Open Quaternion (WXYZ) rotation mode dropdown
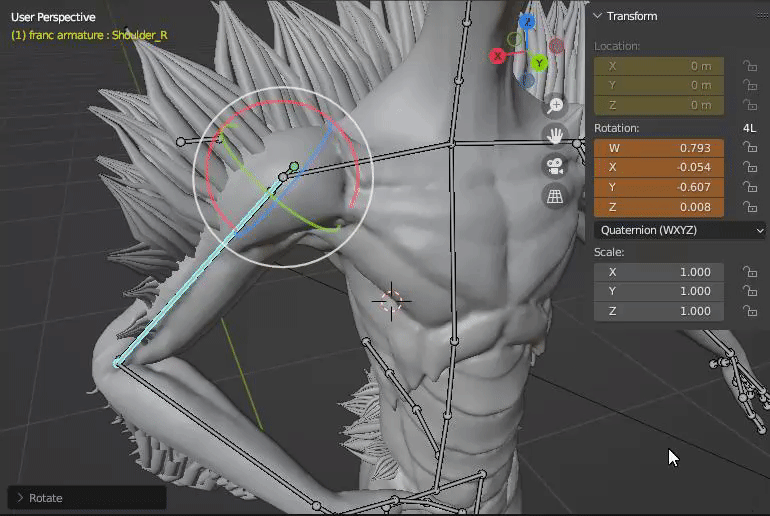 (681, 230)
